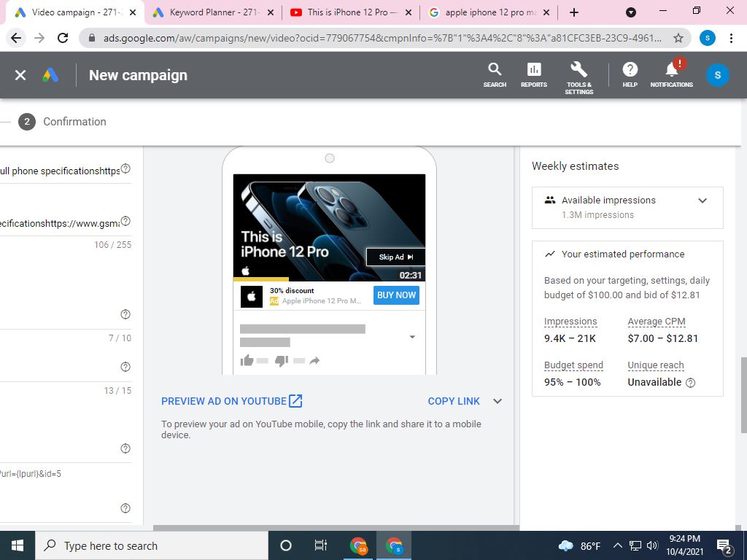Click the horizontal scrollbar at page bottom
The width and height of the screenshot is (747, 560).
click(336, 528)
